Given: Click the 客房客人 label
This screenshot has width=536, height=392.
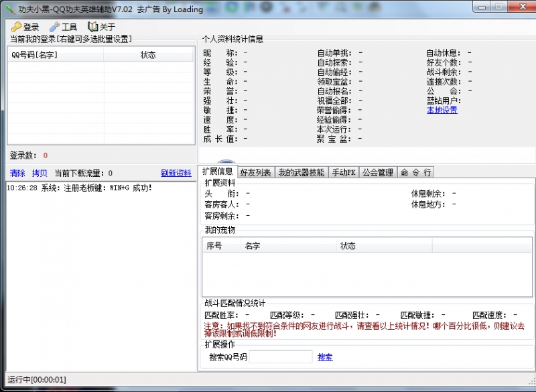Looking at the screenshot, I should [222, 205].
